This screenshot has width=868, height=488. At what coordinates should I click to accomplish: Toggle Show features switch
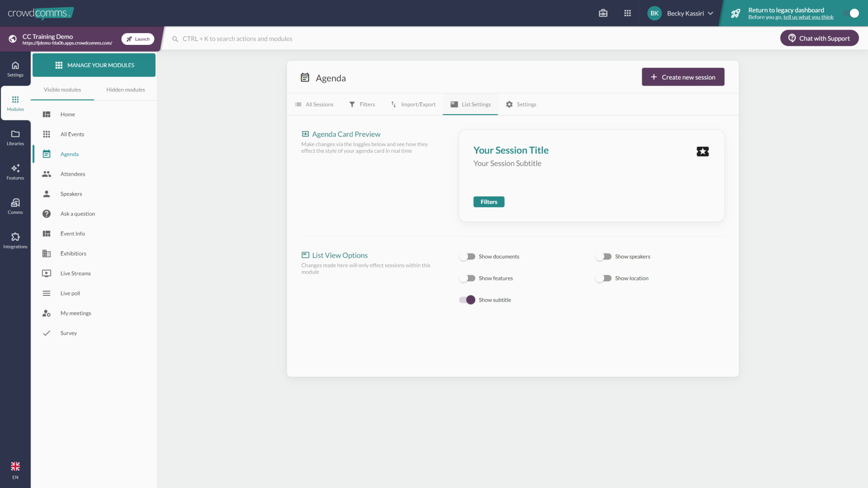click(468, 278)
